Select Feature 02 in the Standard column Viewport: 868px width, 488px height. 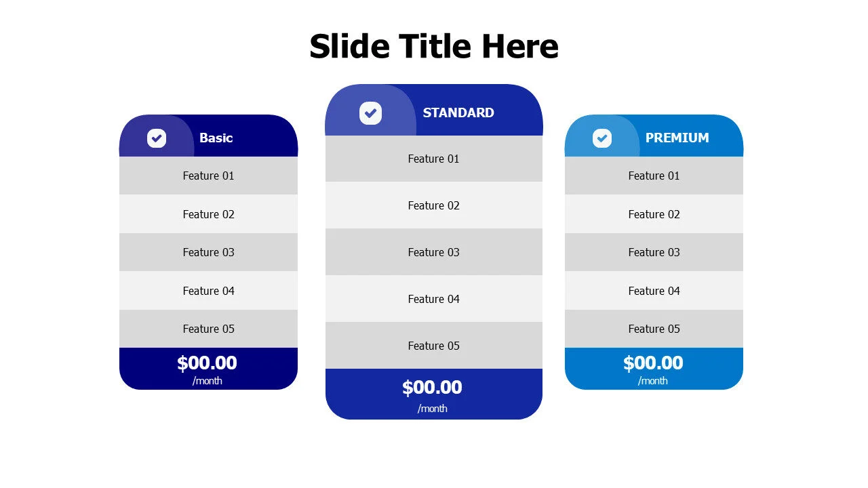click(434, 205)
